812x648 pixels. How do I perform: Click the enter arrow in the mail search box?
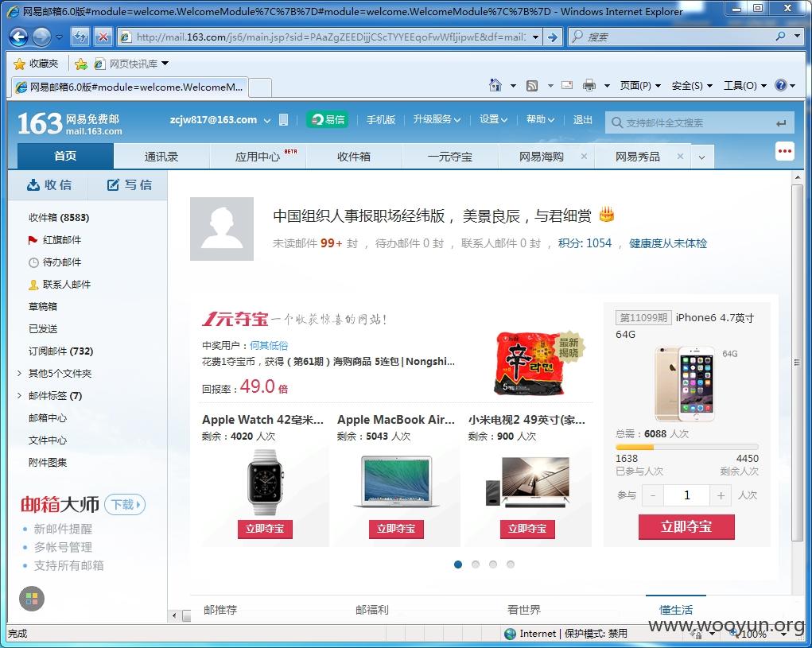[x=781, y=123]
